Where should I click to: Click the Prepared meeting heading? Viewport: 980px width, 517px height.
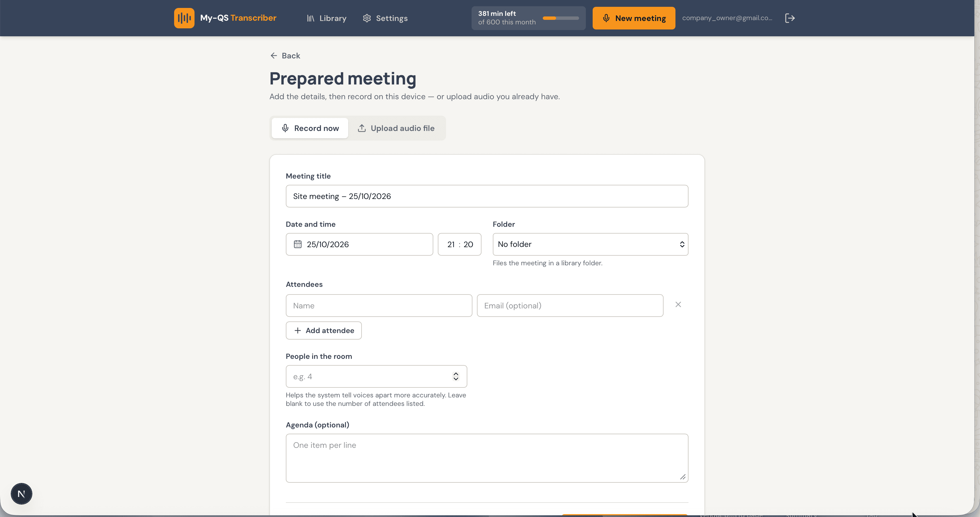pyautogui.click(x=343, y=79)
